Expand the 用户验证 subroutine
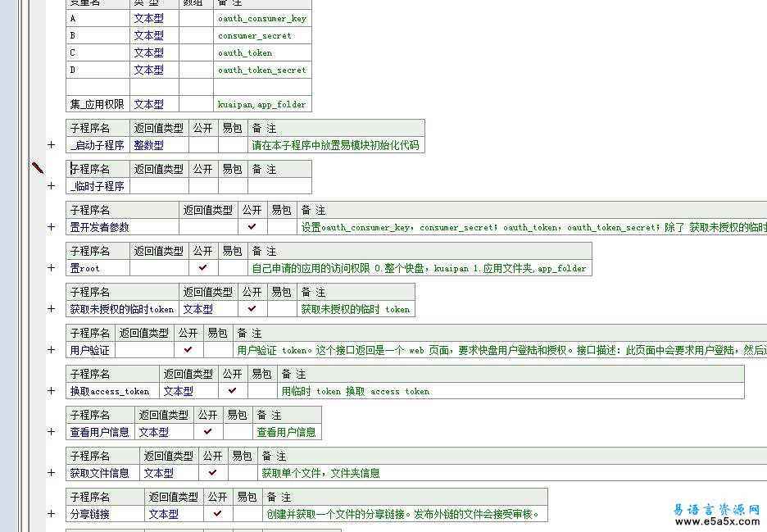 click(x=52, y=350)
